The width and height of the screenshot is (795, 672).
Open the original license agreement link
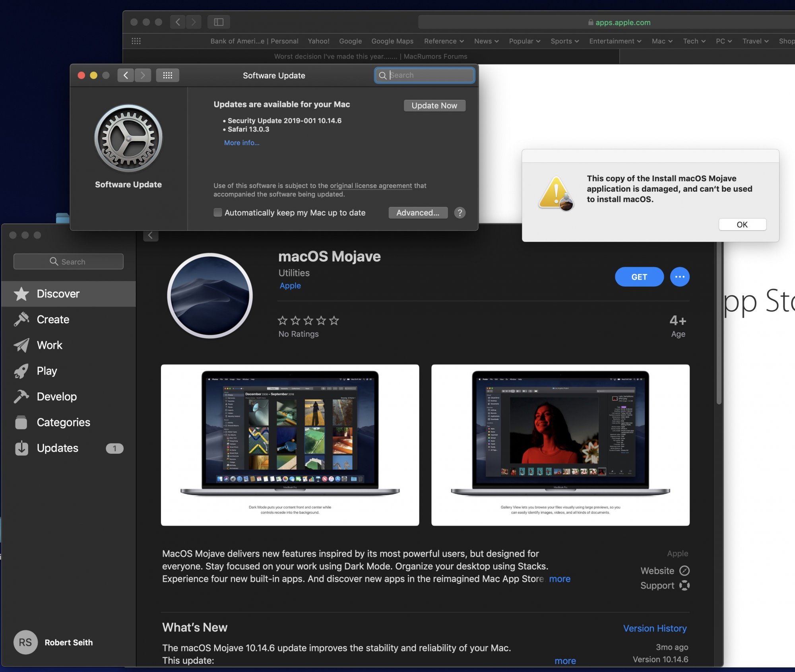[x=371, y=185]
